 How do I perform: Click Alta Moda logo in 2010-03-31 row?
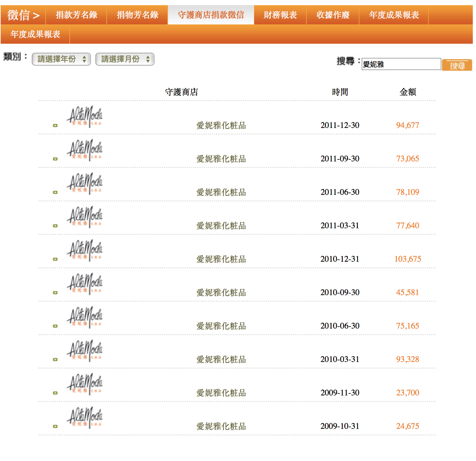click(85, 351)
